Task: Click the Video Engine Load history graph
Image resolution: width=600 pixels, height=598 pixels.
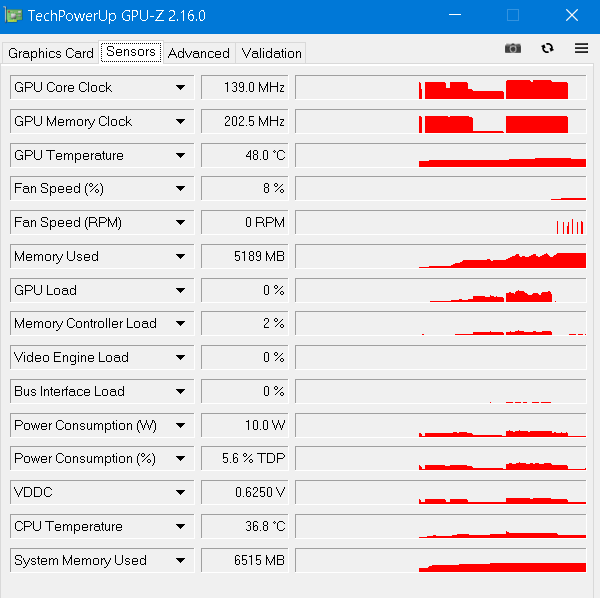Action: click(441, 357)
